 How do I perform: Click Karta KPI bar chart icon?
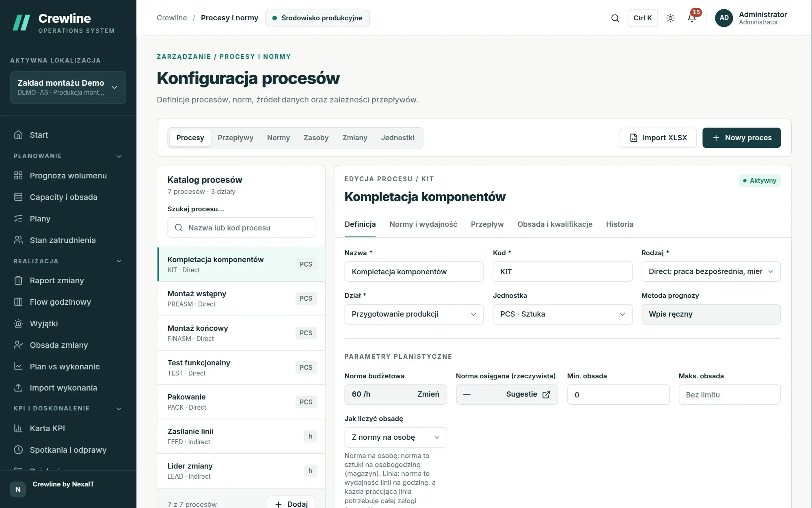pos(18,428)
